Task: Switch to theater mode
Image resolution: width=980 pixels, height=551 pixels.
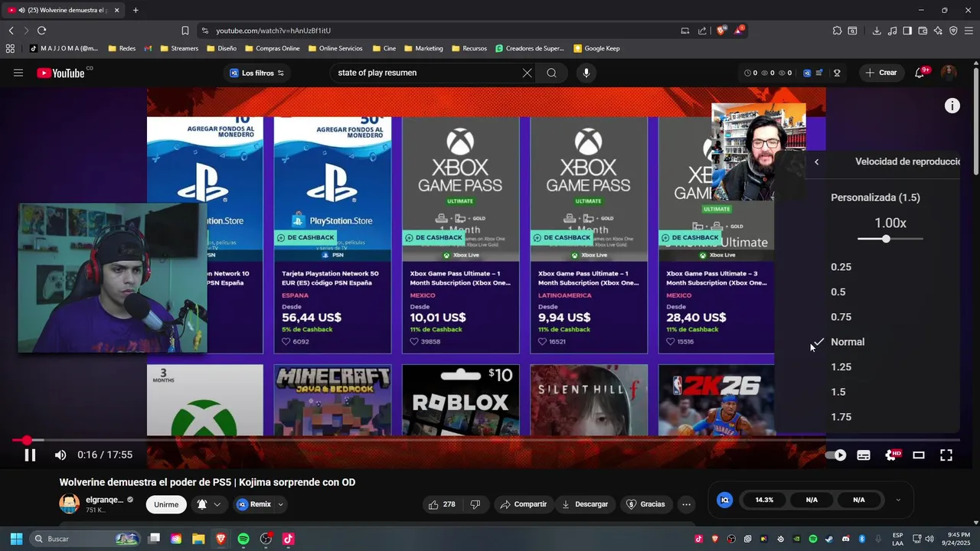Action: tap(919, 455)
